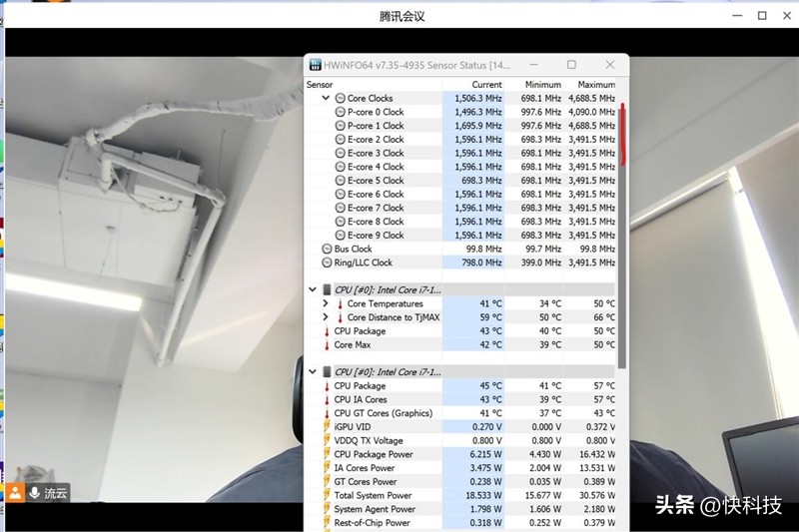Click the thermometer icon beside Core Temperatures
The height and width of the screenshot is (532, 799).
(x=340, y=303)
